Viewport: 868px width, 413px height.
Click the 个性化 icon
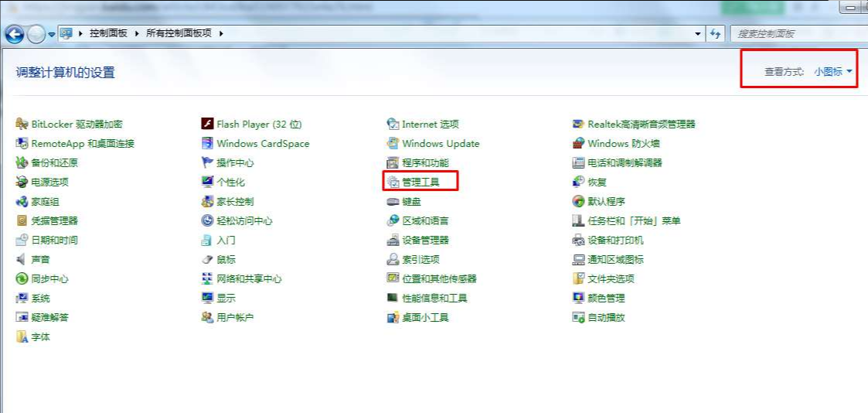pos(208,183)
